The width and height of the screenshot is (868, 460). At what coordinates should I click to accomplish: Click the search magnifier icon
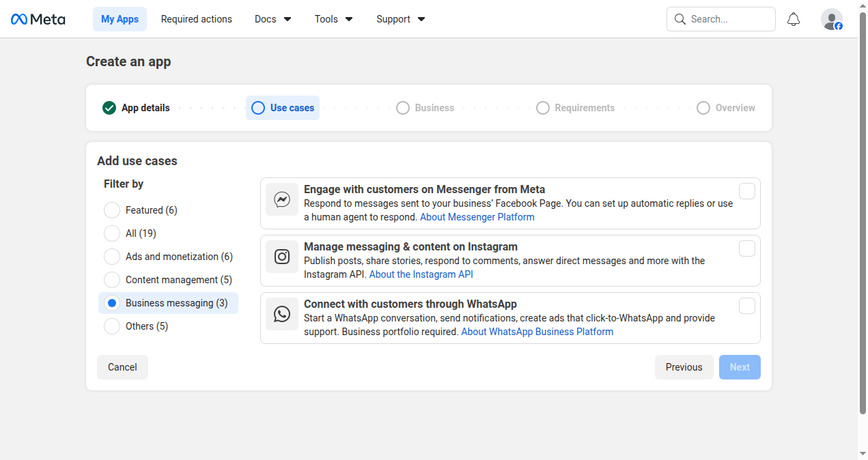(x=680, y=19)
